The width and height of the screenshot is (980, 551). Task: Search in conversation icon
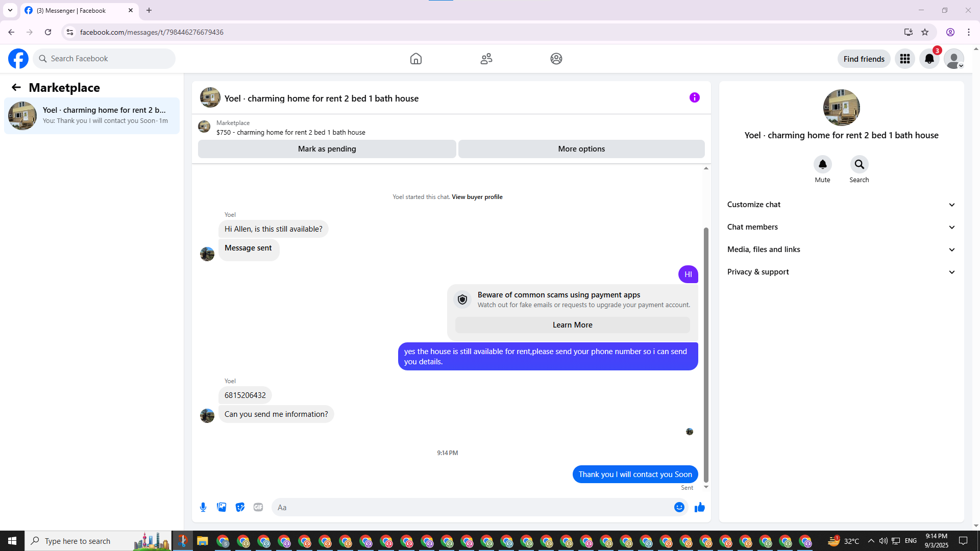pyautogui.click(x=859, y=164)
